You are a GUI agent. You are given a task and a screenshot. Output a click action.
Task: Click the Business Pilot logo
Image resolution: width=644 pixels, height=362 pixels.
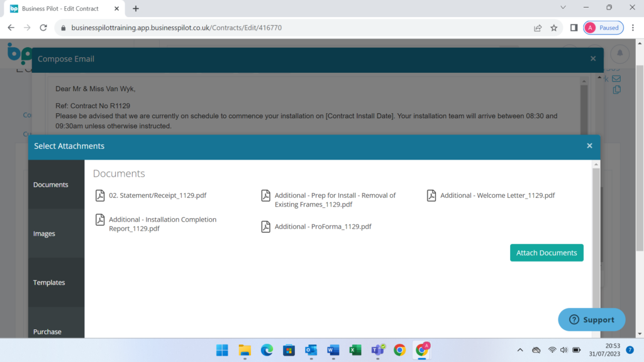pos(19,53)
